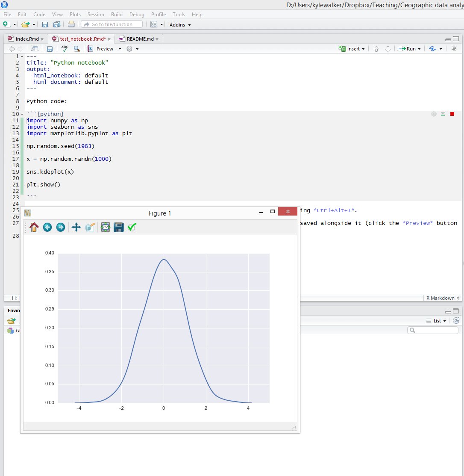The height and width of the screenshot is (476, 464).
Task: Click the Save All documents icon
Action: (57, 24)
